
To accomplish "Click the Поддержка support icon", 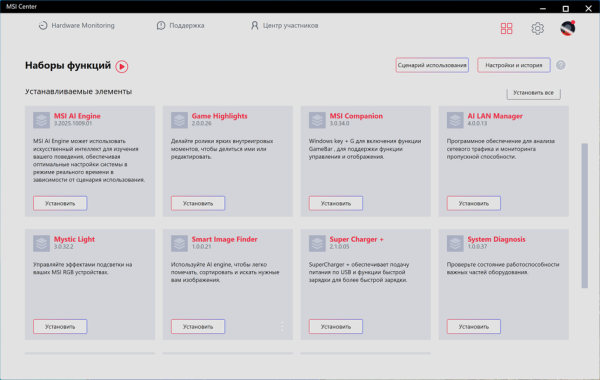I will pyautogui.click(x=161, y=26).
